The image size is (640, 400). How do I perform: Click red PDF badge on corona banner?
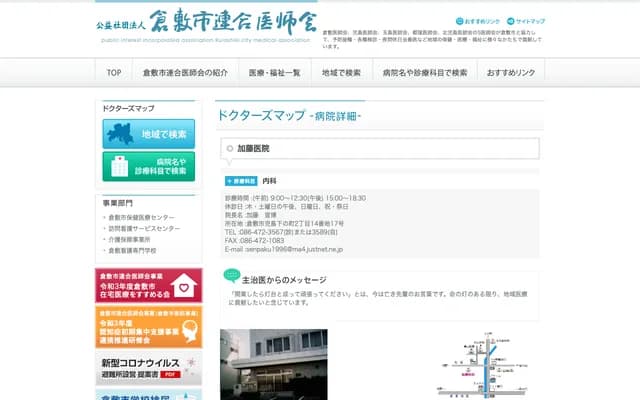pyautogui.click(x=170, y=375)
